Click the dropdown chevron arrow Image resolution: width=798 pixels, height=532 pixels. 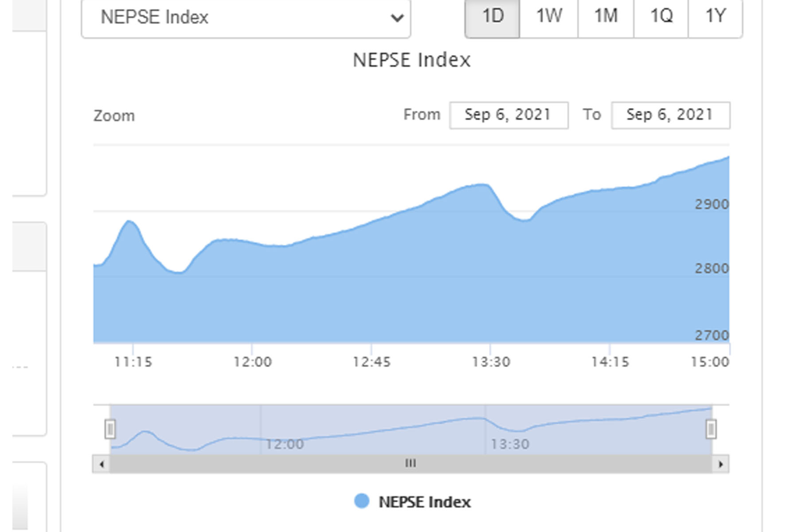tap(397, 18)
